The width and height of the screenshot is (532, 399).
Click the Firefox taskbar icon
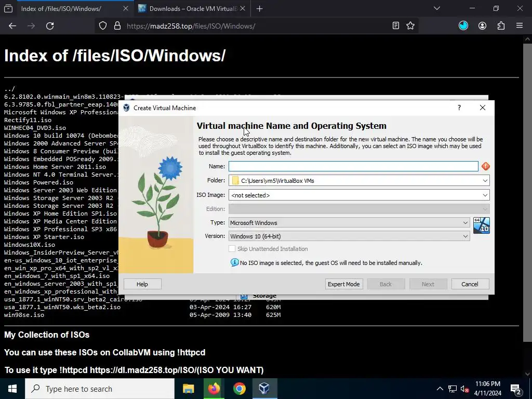(214, 389)
